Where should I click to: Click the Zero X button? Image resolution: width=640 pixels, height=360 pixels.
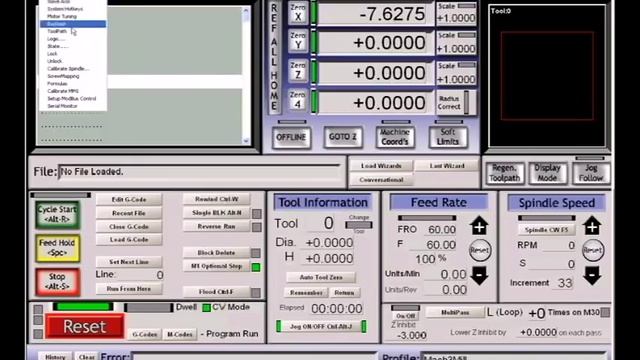coord(298,13)
